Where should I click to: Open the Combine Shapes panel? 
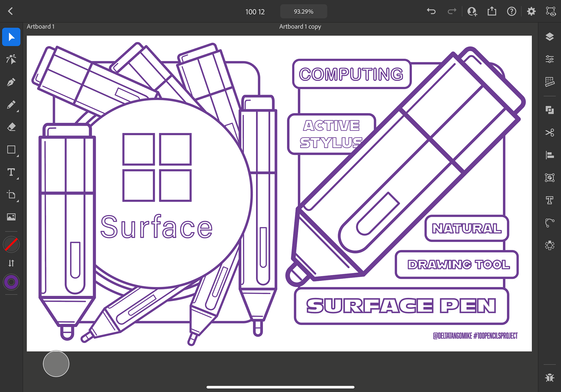[550, 110]
